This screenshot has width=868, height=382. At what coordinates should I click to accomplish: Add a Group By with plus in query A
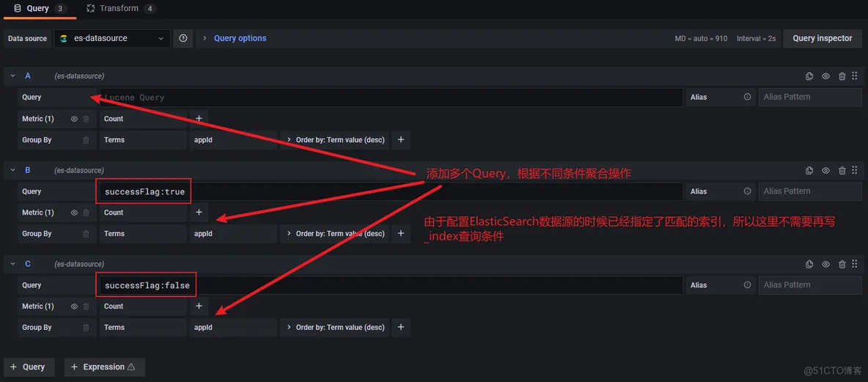pyautogui.click(x=401, y=140)
